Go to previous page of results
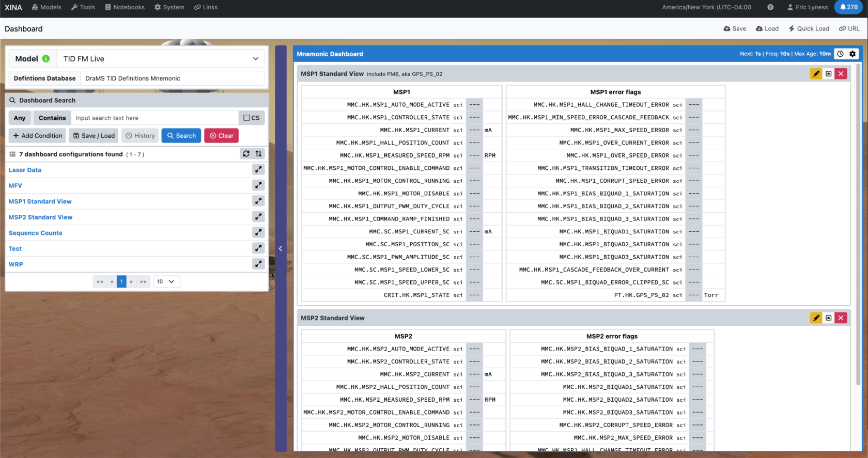 click(112, 281)
